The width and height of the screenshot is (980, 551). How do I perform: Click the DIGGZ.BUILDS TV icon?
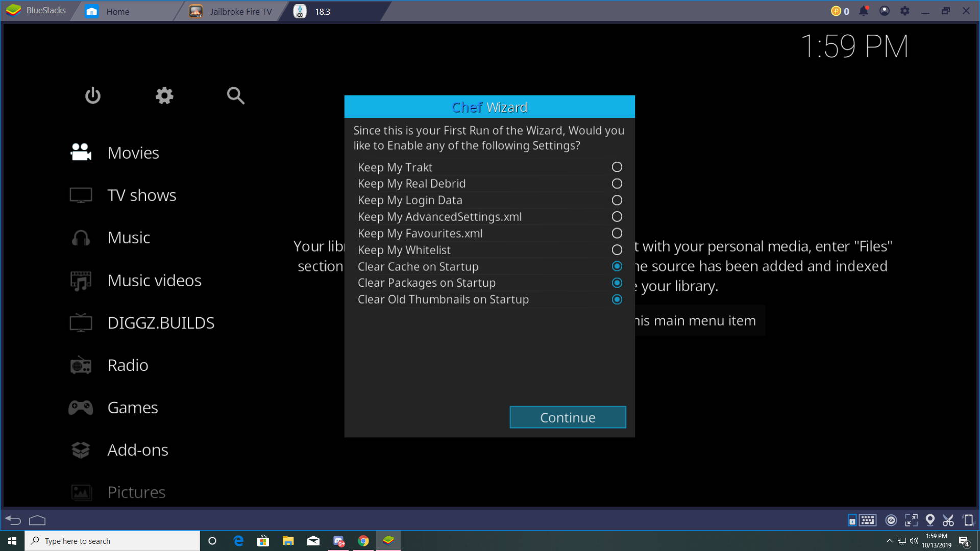(x=81, y=322)
